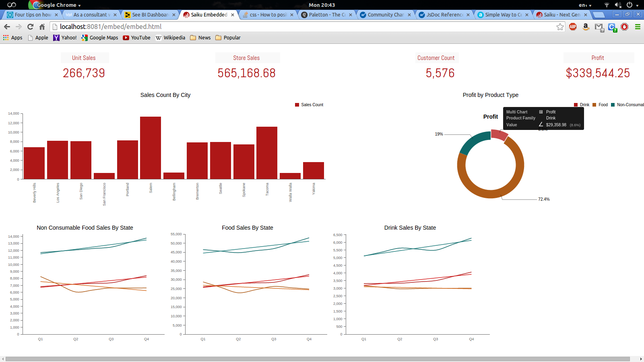The height and width of the screenshot is (362, 644).
Task: Open the Google Maps bookmark
Action: coord(99,37)
